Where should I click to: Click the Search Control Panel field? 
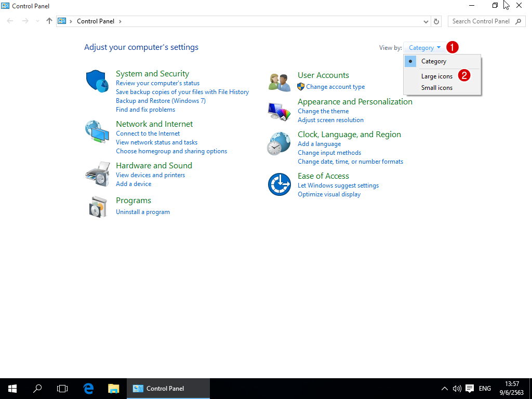(481, 21)
